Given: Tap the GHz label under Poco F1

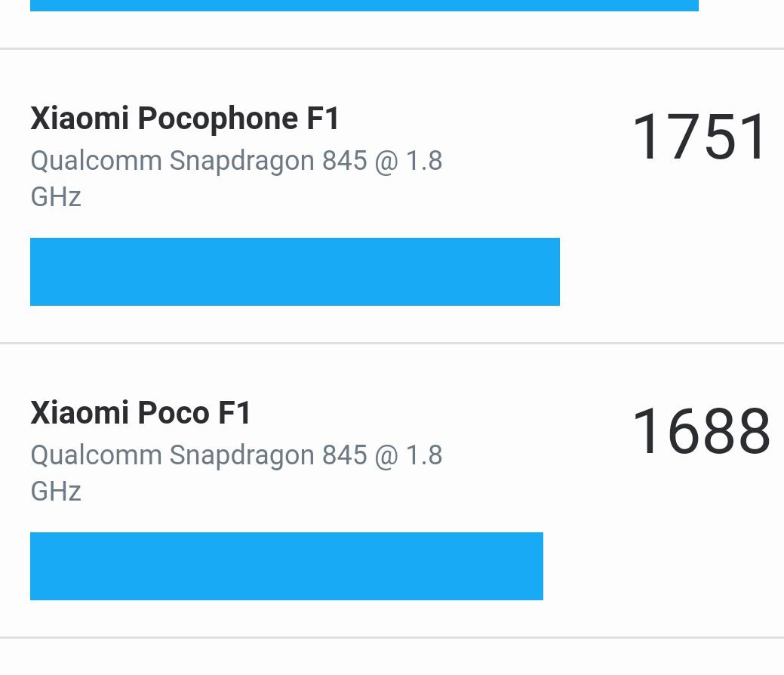Looking at the screenshot, I should click(x=56, y=492).
